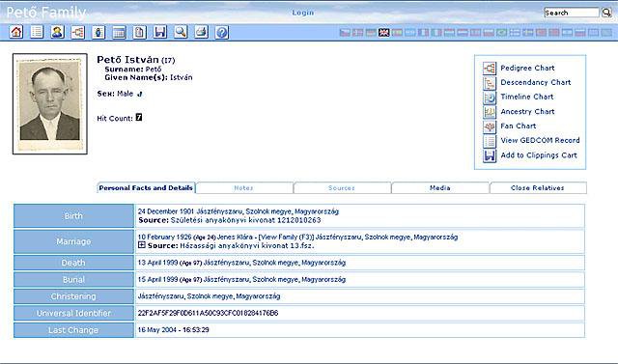Click into the Search input field
This screenshot has width=618, height=364.
(x=571, y=13)
